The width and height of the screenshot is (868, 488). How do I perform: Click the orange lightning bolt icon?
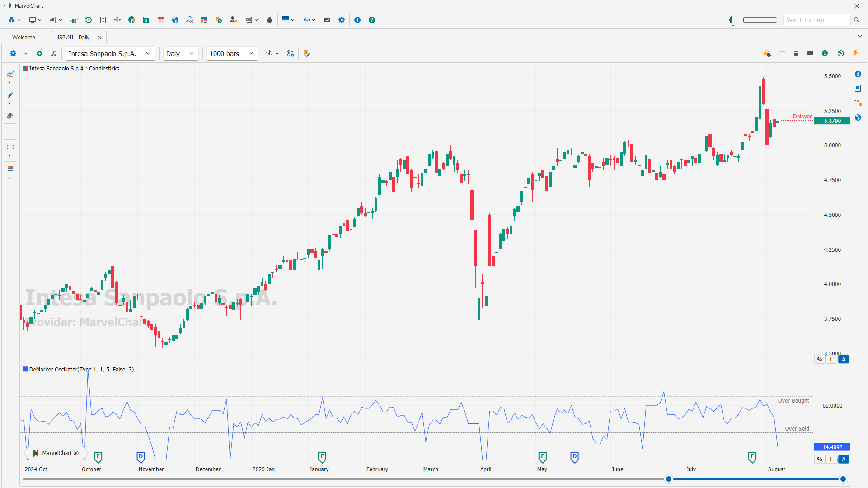[855, 53]
